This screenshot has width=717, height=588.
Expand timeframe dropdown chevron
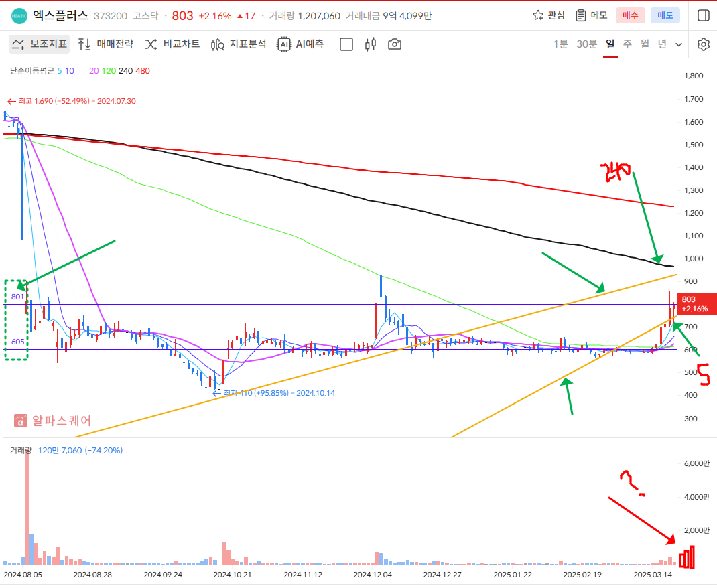[x=679, y=44]
